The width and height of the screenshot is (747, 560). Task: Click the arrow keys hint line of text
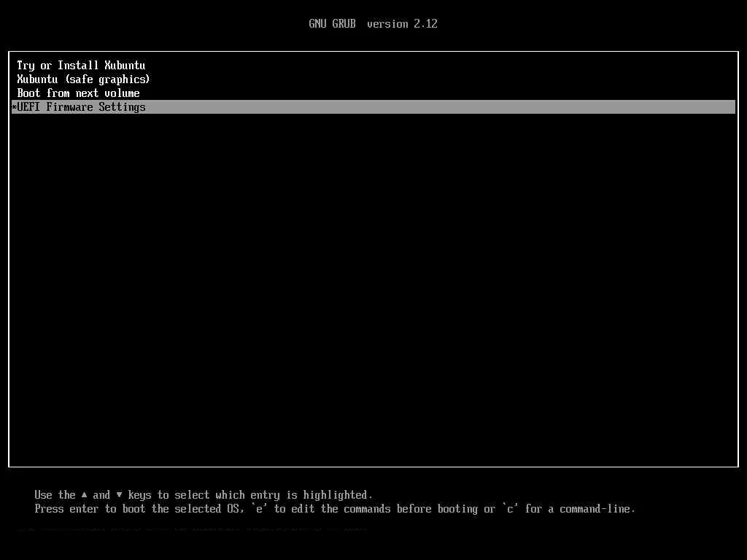[204, 495]
